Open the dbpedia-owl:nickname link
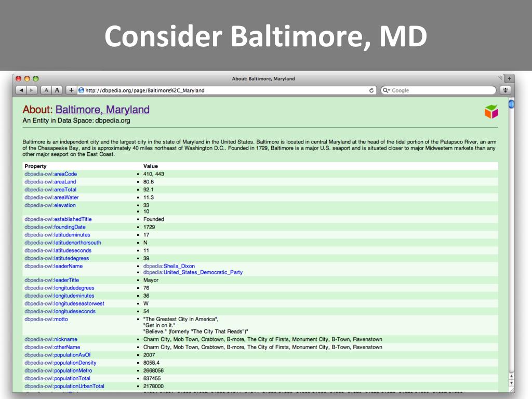Image resolution: width=532 pixels, height=399 pixels. coord(51,339)
